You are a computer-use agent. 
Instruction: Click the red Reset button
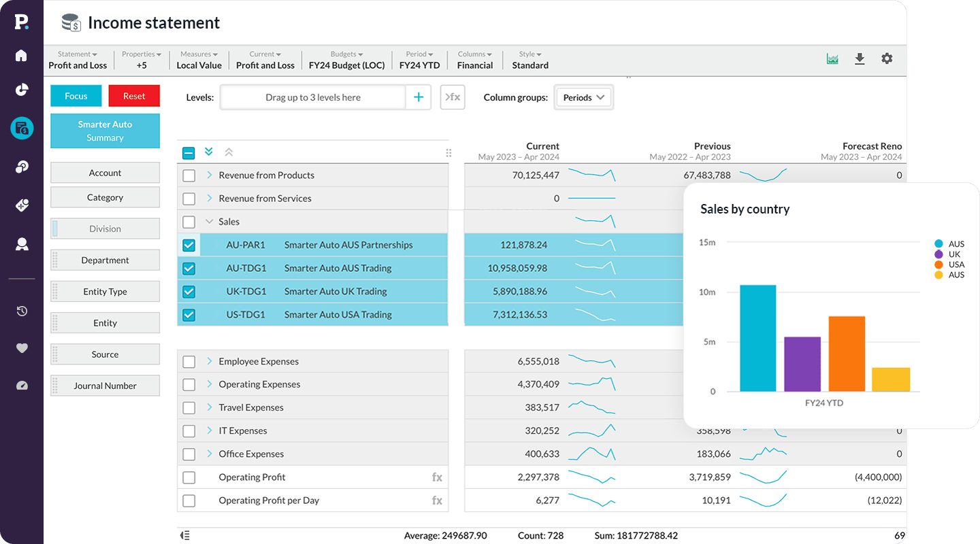tap(134, 96)
